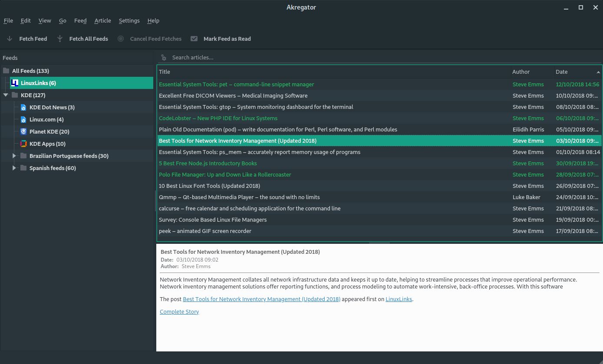Open the Settings menu
This screenshot has height=364, width=603.
[x=129, y=20]
